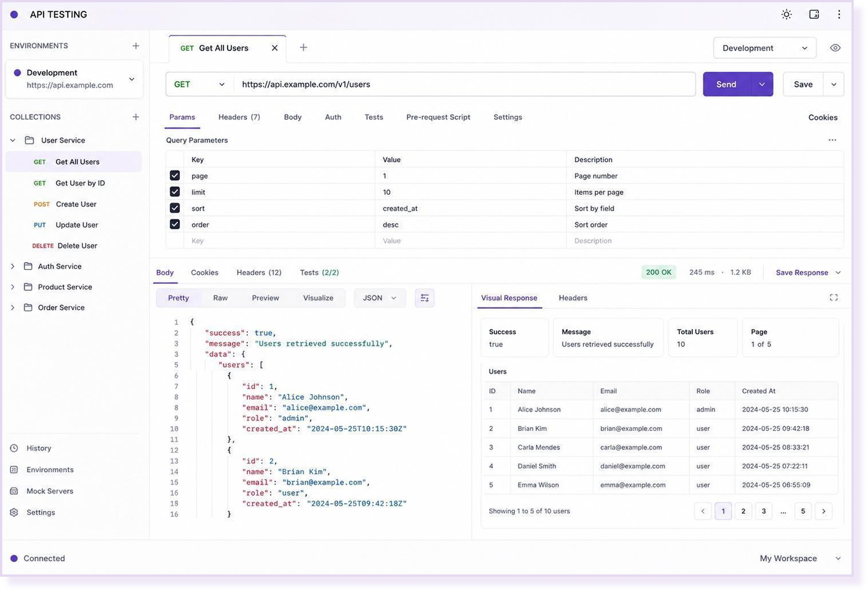Click the Auth Service folder icon
The image size is (868, 591).
coord(28,266)
